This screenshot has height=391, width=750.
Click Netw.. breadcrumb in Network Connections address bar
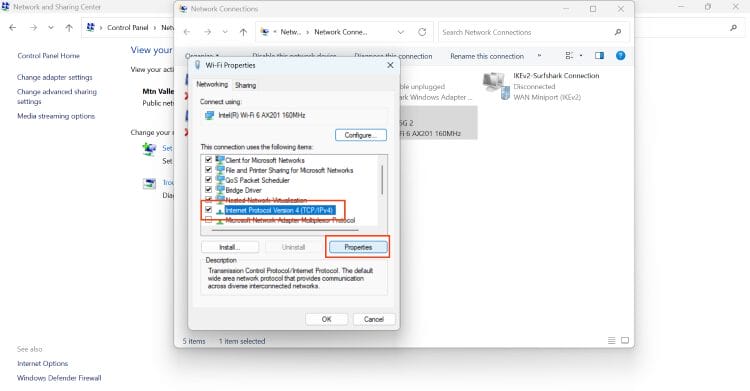tap(291, 32)
